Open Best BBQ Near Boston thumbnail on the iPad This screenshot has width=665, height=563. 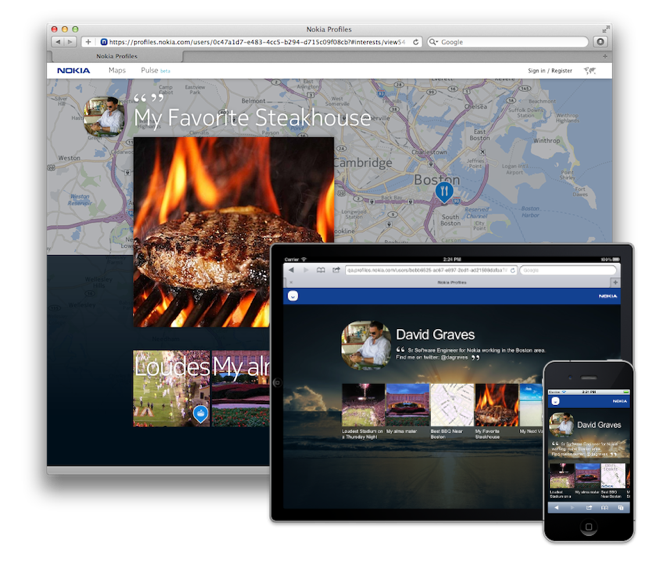coord(452,405)
